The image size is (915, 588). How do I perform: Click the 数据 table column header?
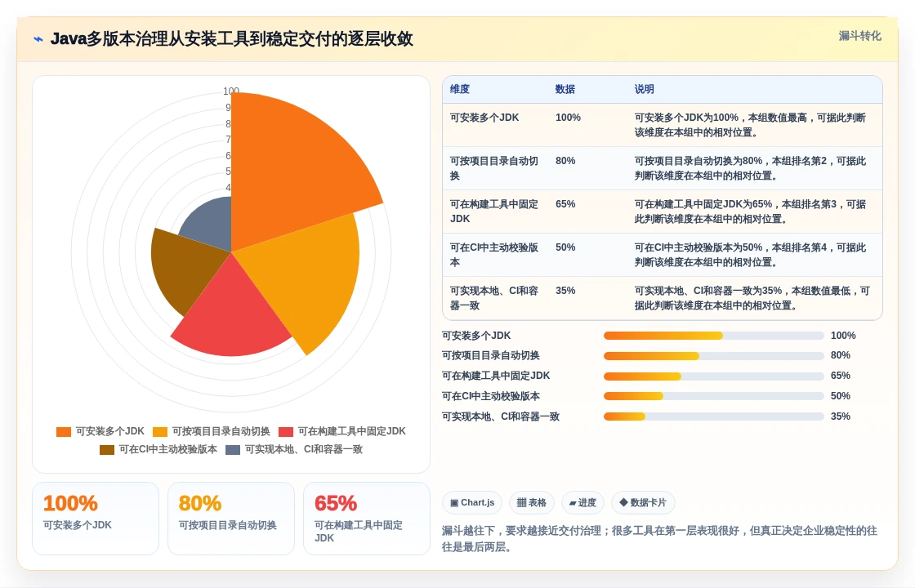point(565,89)
